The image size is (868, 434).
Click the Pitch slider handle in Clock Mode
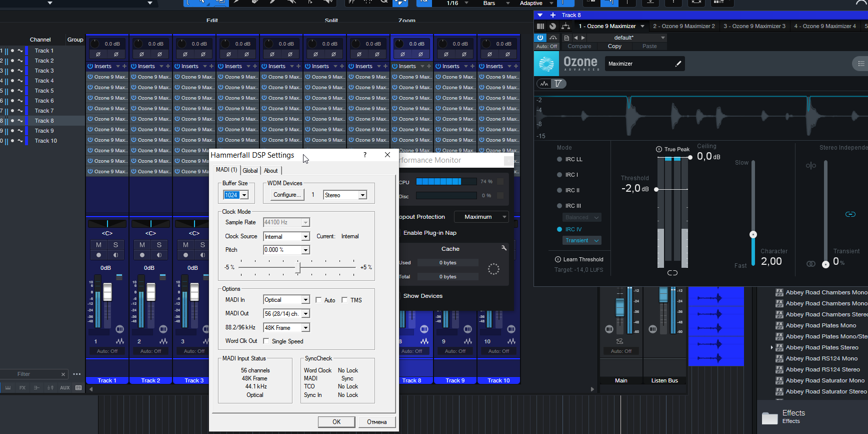point(298,267)
